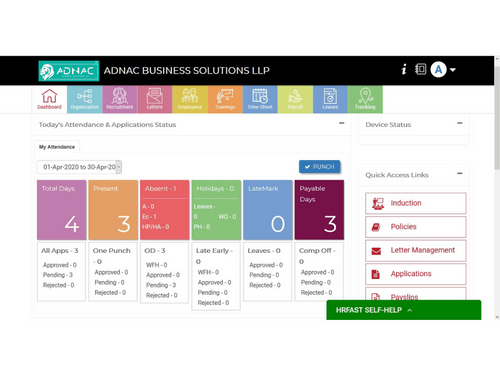Open the Payroll module
This screenshot has height=375, width=500.
coord(295,99)
